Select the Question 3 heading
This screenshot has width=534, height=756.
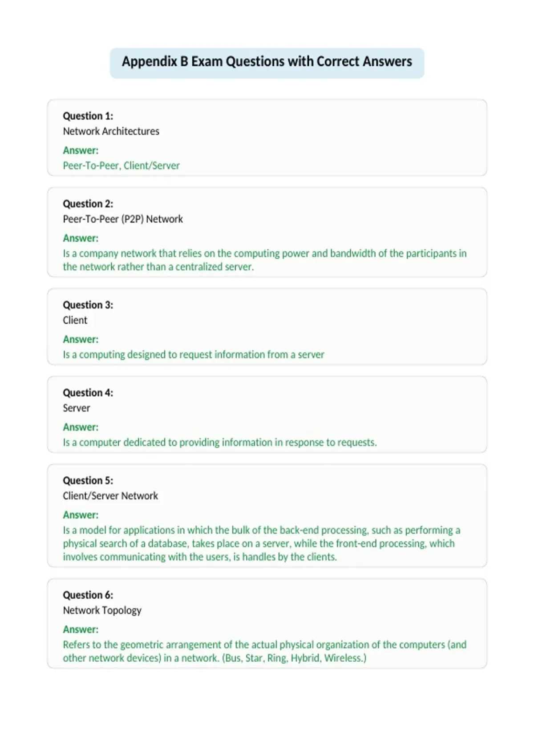[x=88, y=305]
